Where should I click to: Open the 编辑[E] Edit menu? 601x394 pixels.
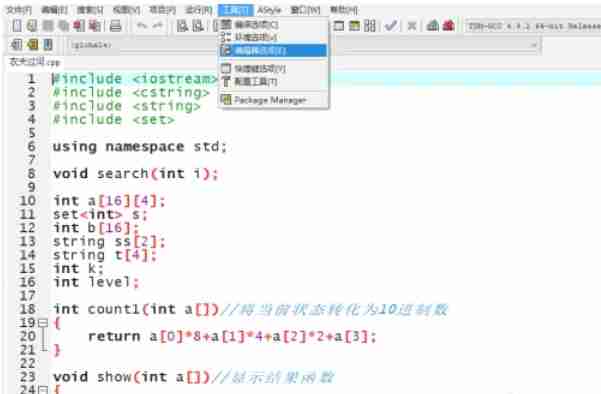tap(54, 10)
